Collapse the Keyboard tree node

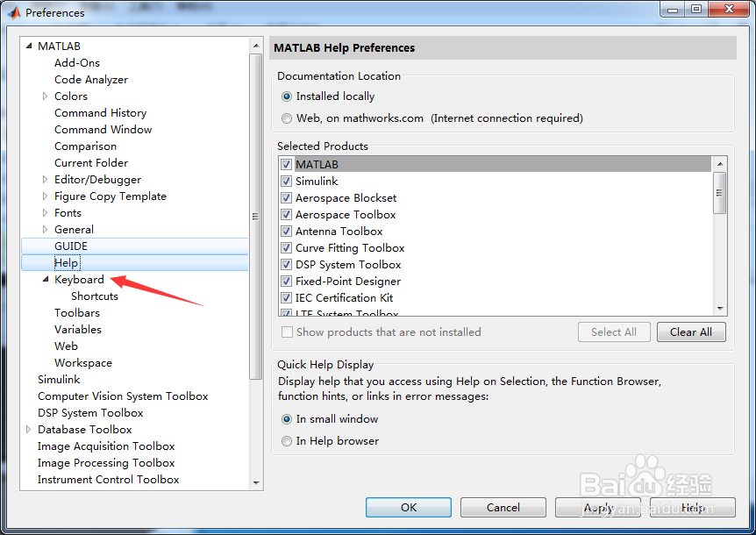46,279
